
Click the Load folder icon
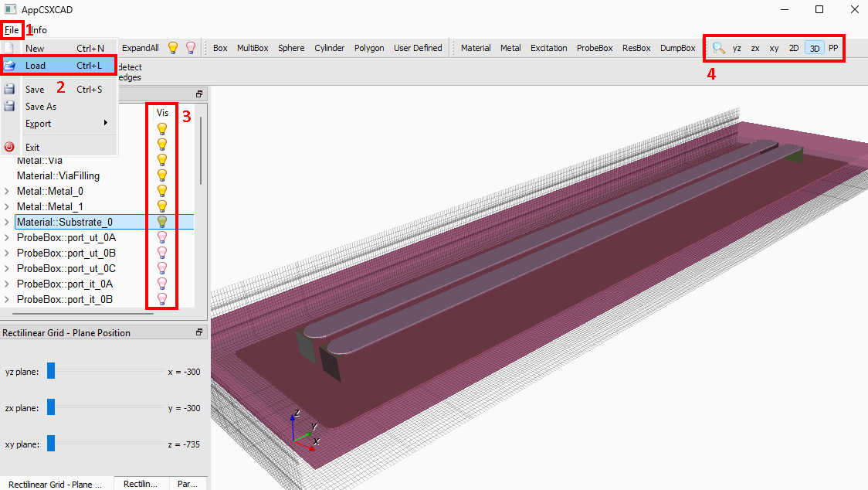tap(9, 66)
